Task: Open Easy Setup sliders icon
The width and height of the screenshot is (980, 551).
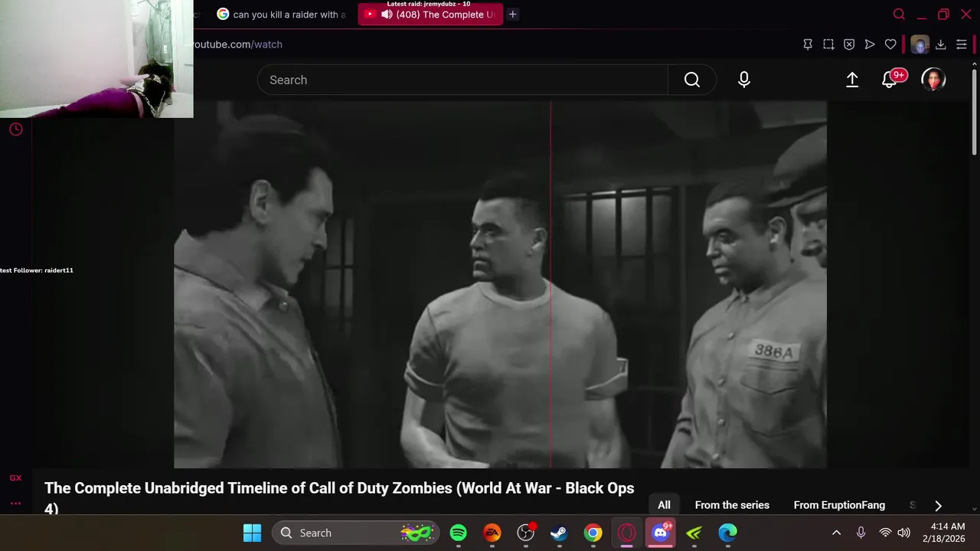Action: (x=962, y=44)
